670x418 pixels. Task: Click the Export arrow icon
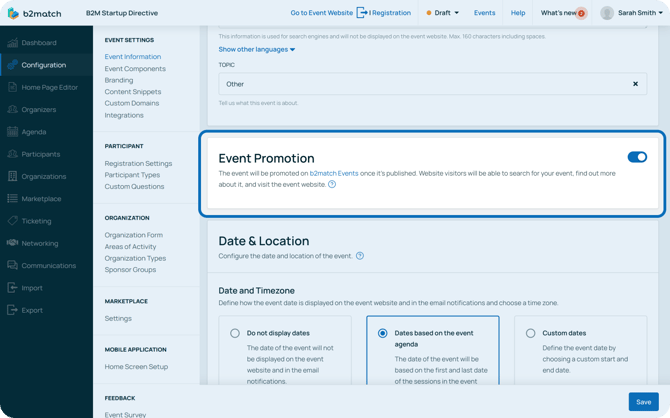click(12, 310)
